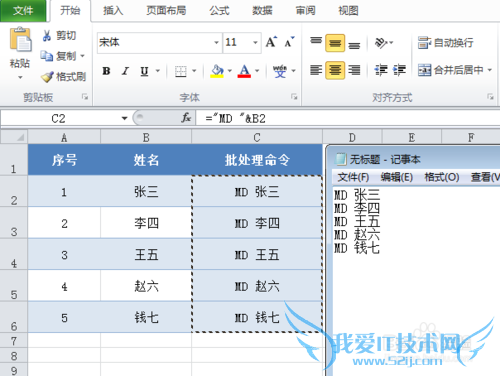The height and width of the screenshot is (376, 500).
Task: Open Notepad's Format (格式) menu
Action: click(442, 177)
